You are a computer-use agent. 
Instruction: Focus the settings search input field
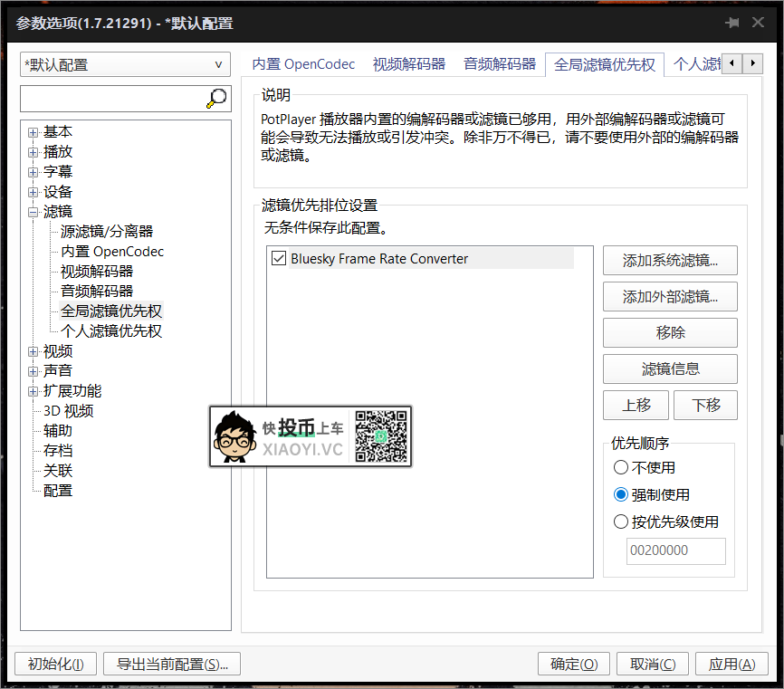point(112,99)
